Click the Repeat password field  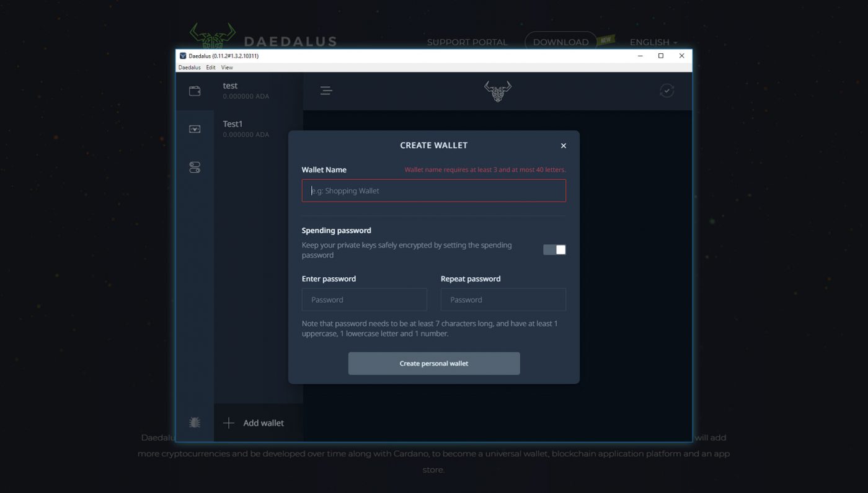pyautogui.click(x=503, y=300)
